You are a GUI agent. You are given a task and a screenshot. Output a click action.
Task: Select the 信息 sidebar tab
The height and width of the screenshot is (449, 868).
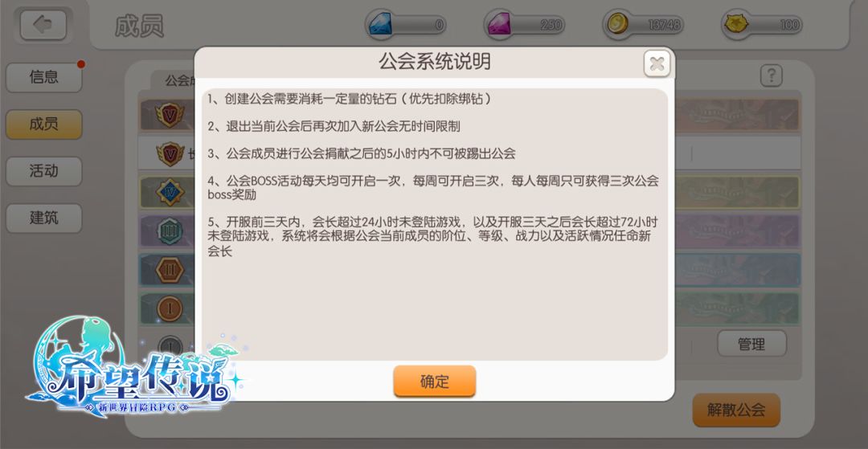43,77
